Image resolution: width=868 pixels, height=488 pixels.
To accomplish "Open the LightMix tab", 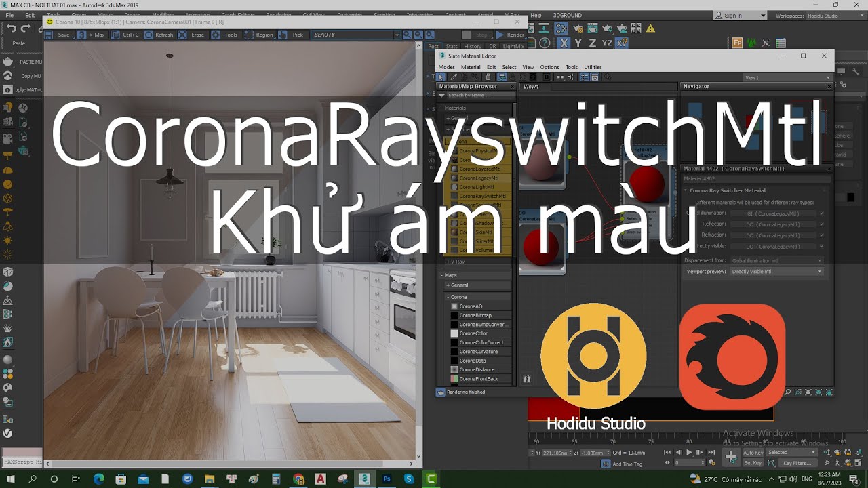I will point(513,46).
